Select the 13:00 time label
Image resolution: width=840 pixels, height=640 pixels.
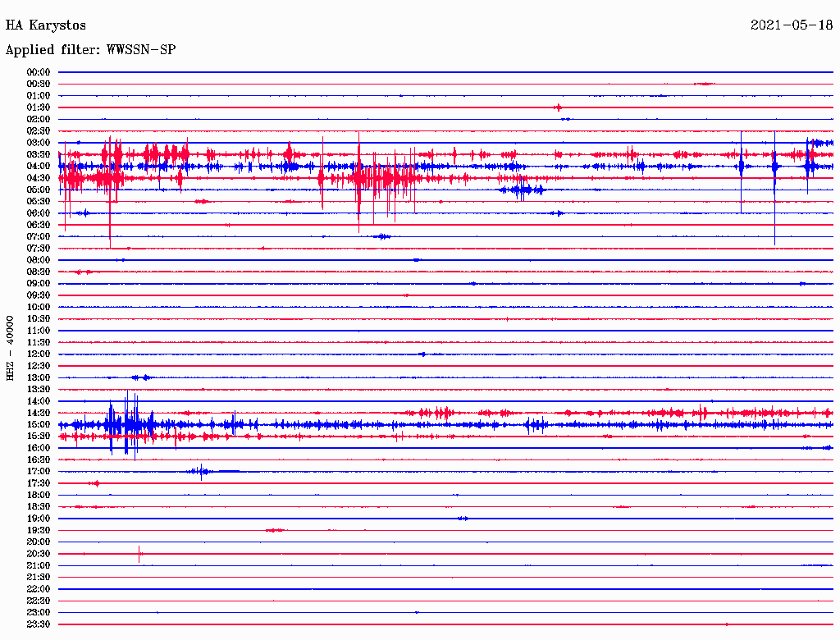click(x=39, y=377)
